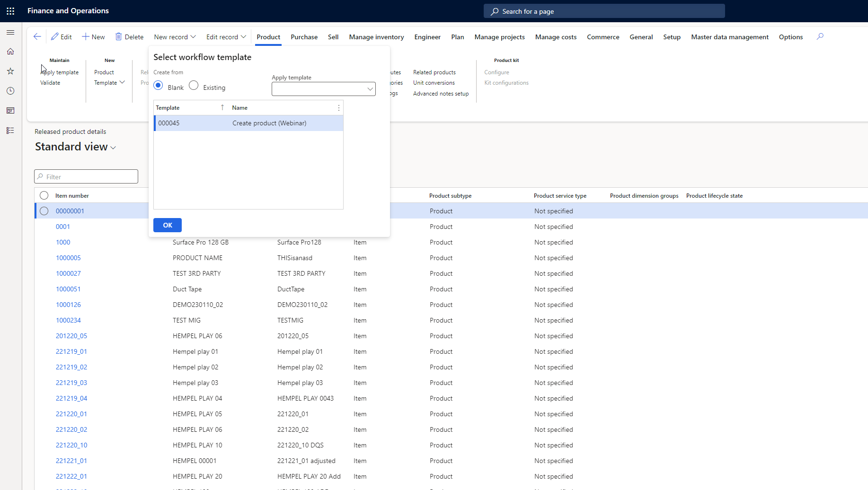Open Recent clock icon in sidebar
The image size is (868, 490).
click(10, 91)
